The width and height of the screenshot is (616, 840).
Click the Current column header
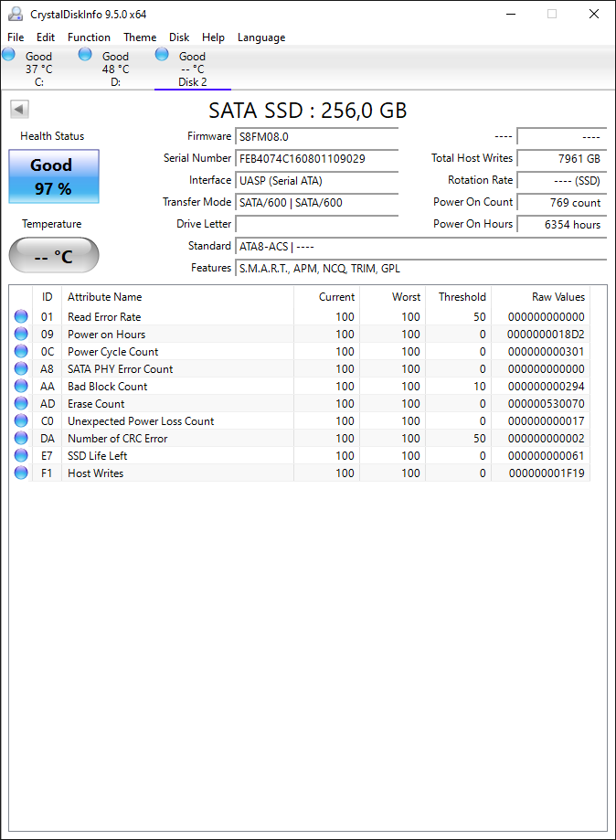click(326, 297)
